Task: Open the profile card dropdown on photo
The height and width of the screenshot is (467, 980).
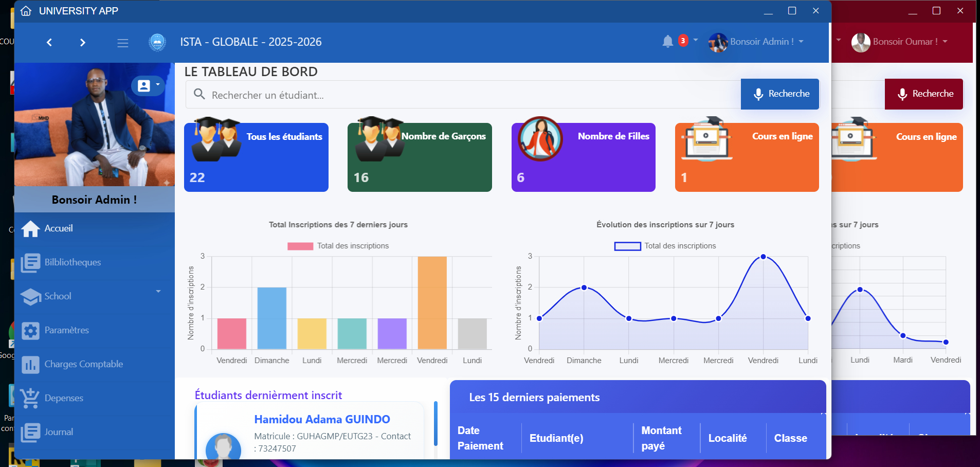Action: click(148, 85)
